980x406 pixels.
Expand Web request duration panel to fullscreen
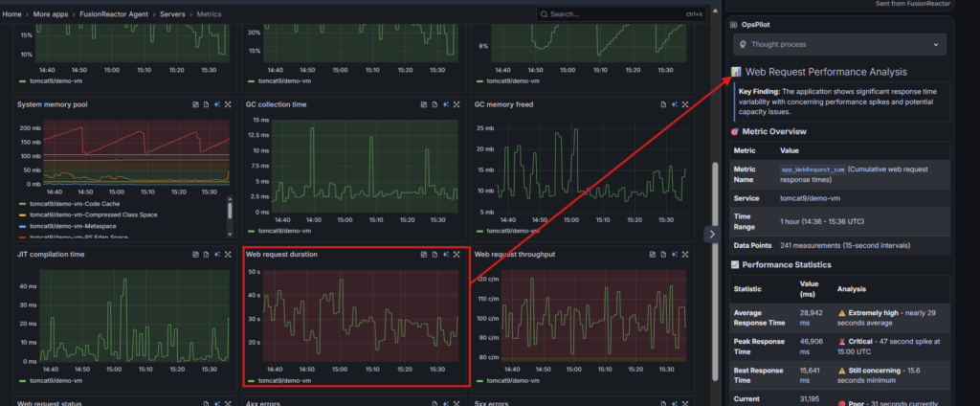coord(457,255)
